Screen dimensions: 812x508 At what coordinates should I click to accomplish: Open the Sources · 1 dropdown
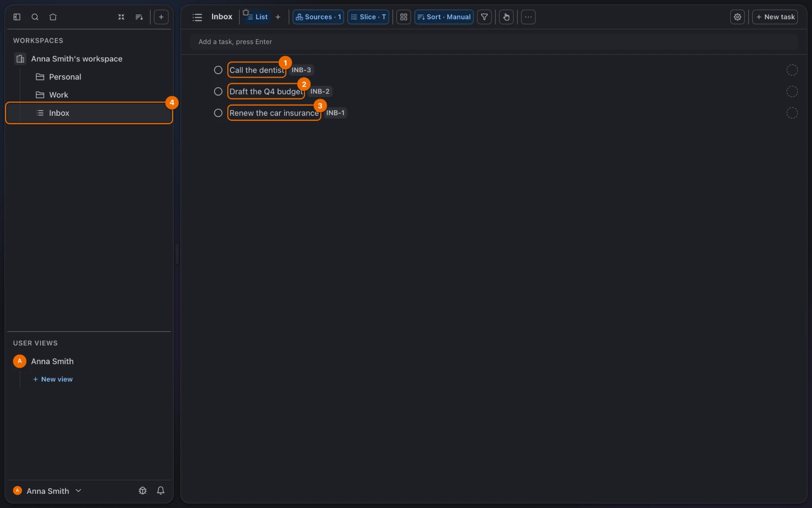pyautogui.click(x=318, y=17)
